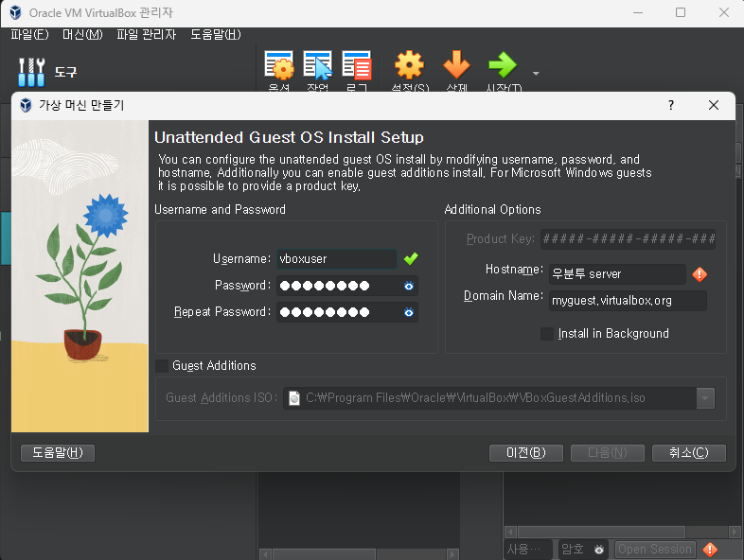744x560 pixels.
Task: Open the Tools icon in the left pane
Action: pyautogui.click(x=31, y=72)
